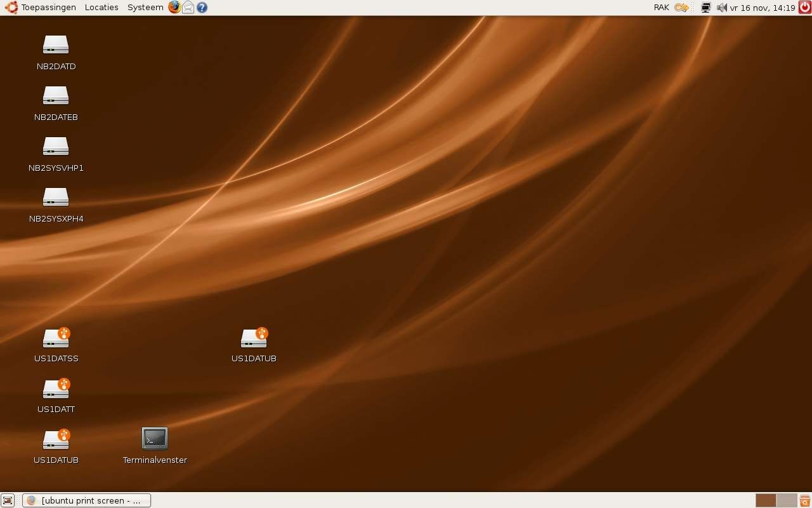Click the NB2SYSVHP1 drive icon
This screenshot has height=508, width=812.
[56, 147]
